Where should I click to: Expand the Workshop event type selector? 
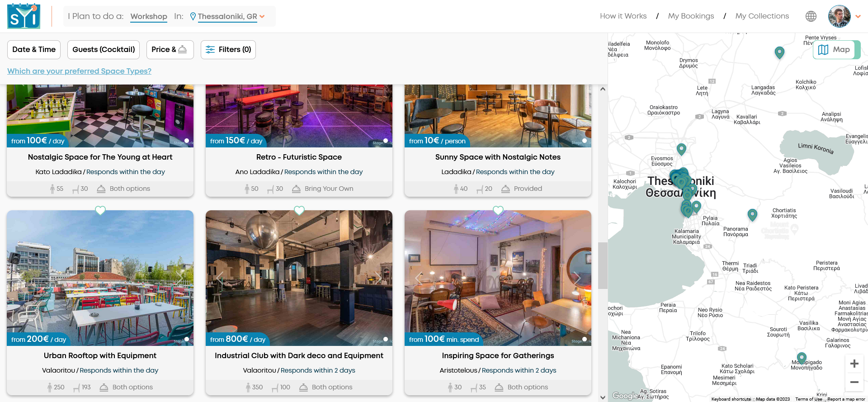pos(149,17)
